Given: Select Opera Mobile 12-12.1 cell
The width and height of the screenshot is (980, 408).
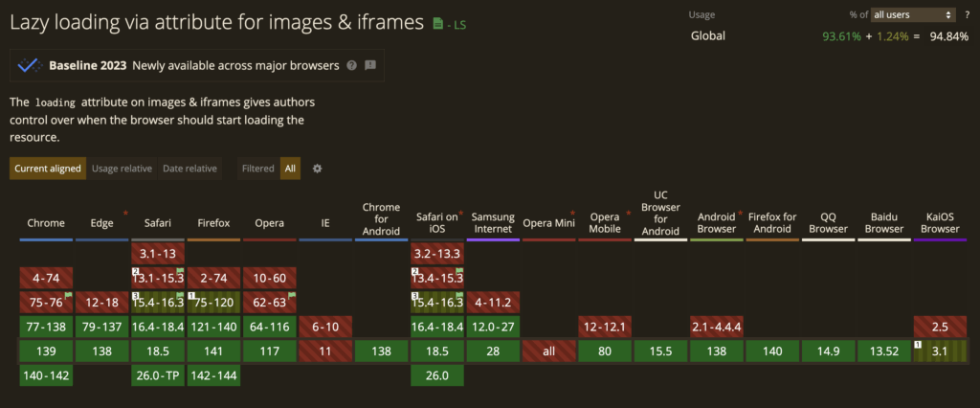Looking at the screenshot, I should click(605, 326).
